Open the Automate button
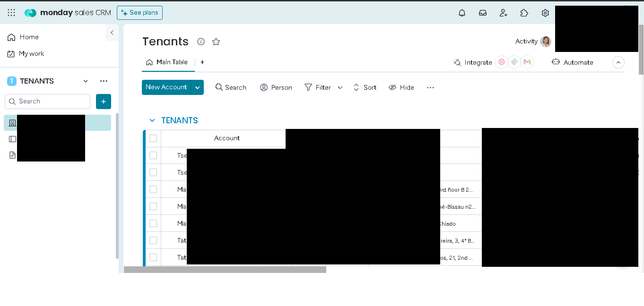644x306 pixels. pyautogui.click(x=573, y=62)
